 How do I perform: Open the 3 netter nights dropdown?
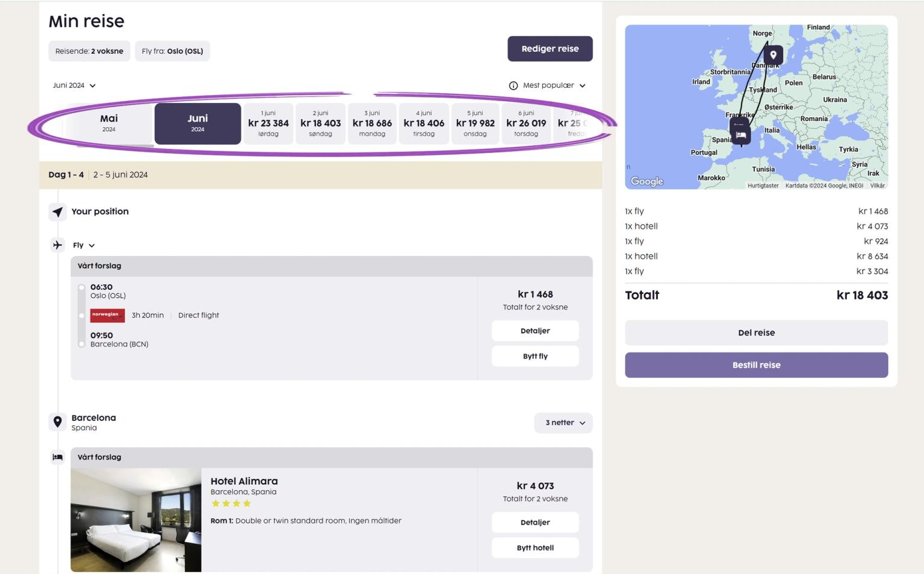click(x=563, y=423)
